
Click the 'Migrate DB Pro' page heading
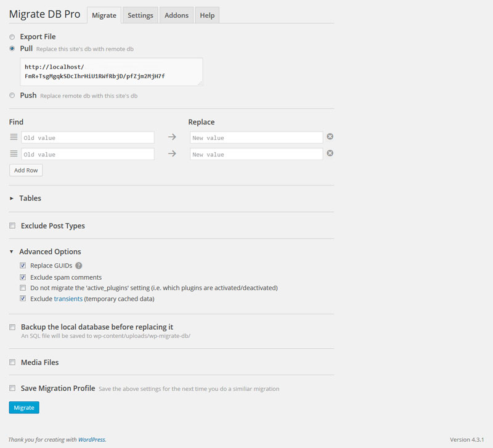pos(44,14)
